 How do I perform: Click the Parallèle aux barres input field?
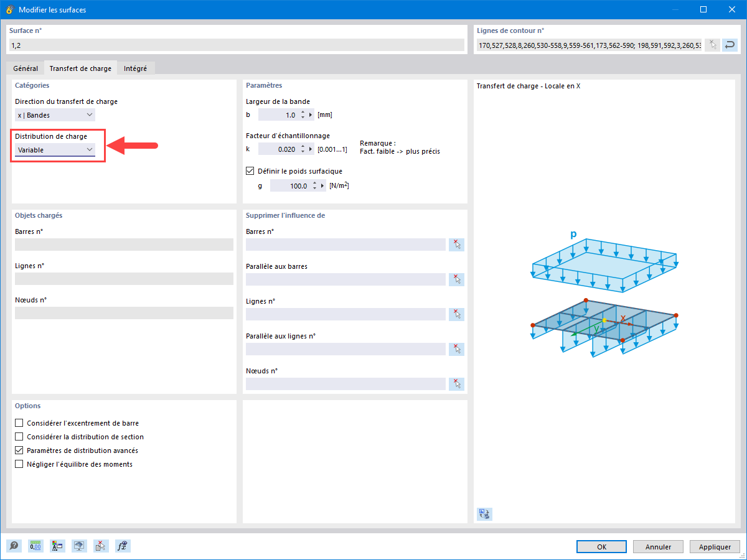346,279
